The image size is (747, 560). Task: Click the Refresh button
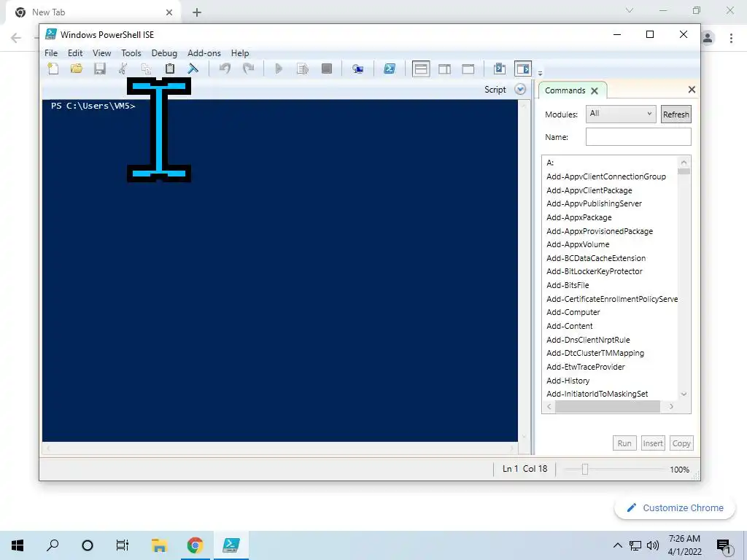point(676,114)
